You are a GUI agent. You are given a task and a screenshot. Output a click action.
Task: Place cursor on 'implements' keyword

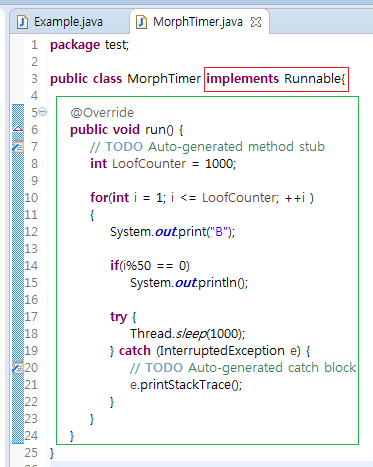pos(242,79)
